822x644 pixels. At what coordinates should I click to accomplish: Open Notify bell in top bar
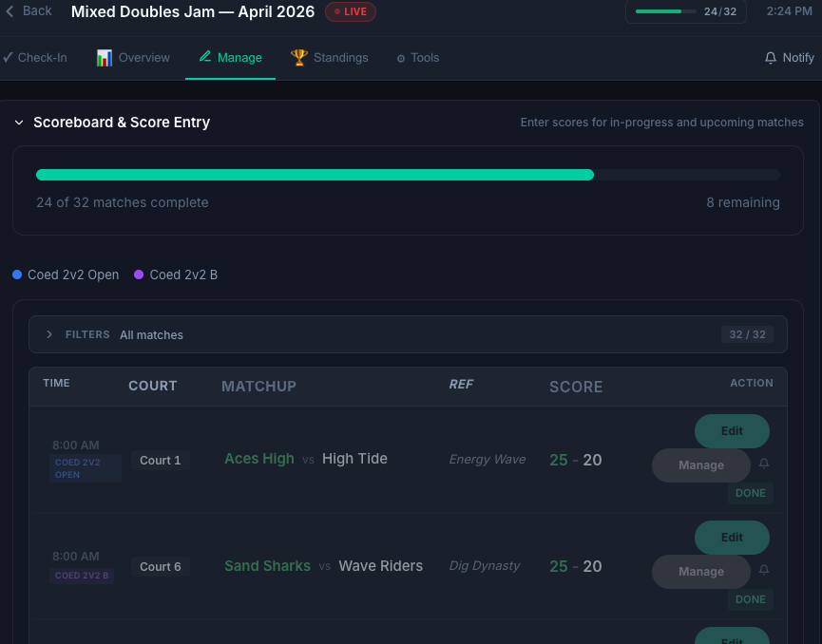pyautogui.click(x=771, y=58)
